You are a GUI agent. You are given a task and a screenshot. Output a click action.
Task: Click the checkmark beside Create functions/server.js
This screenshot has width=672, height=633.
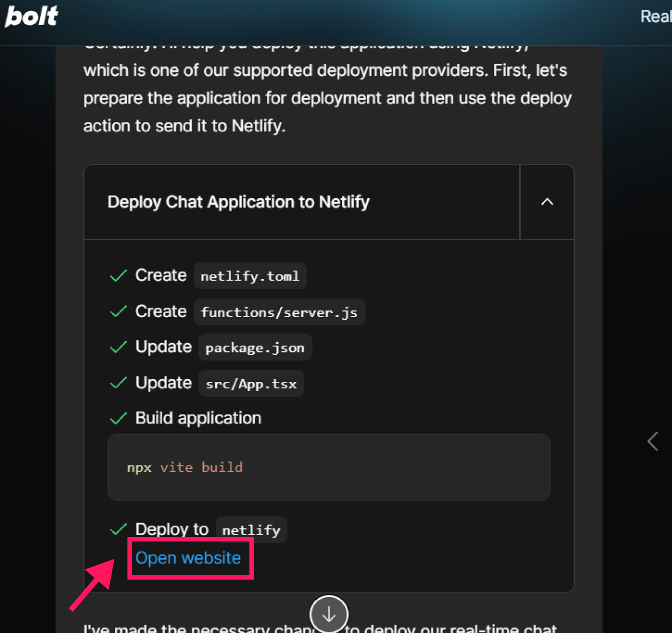118,312
